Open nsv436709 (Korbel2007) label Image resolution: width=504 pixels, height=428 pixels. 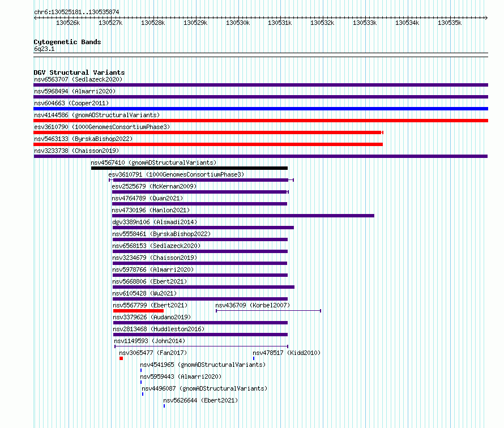pyautogui.click(x=253, y=305)
